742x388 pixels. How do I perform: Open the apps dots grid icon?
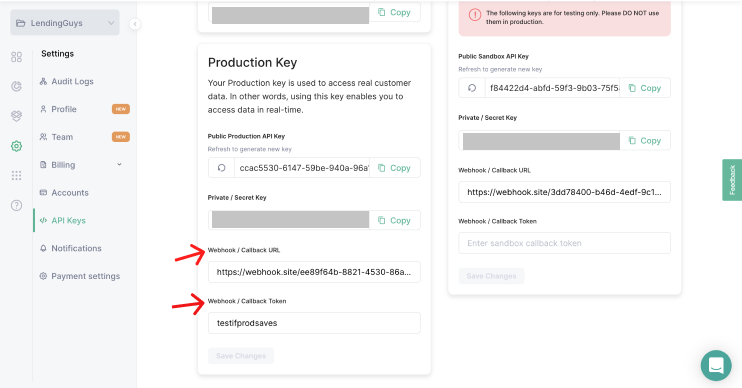point(17,176)
